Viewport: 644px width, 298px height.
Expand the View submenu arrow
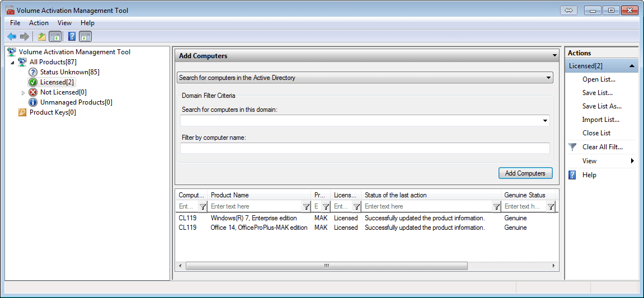(632, 161)
